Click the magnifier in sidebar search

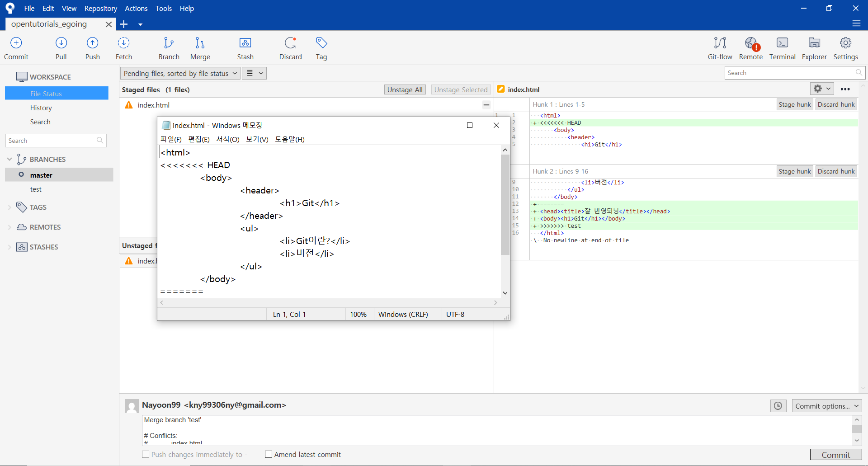[100, 141]
